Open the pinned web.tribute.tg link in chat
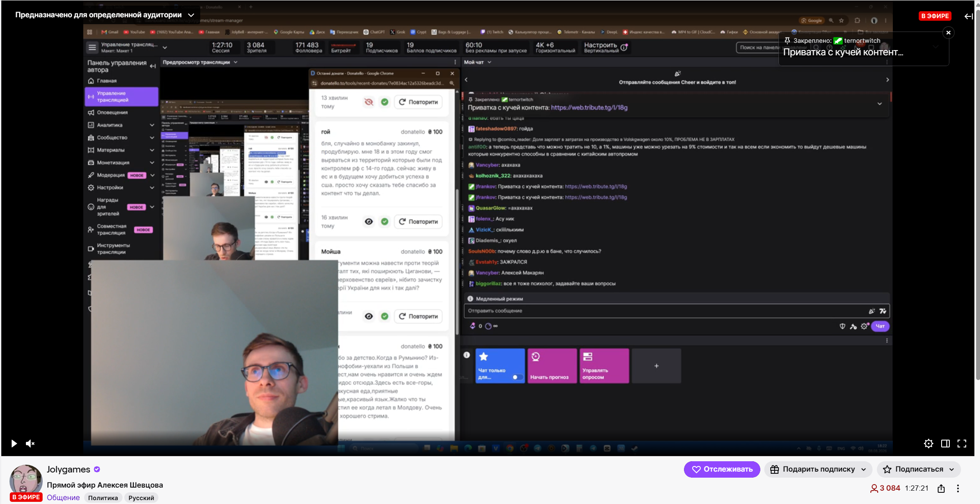The width and height of the screenshot is (980, 504). pos(589,108)
